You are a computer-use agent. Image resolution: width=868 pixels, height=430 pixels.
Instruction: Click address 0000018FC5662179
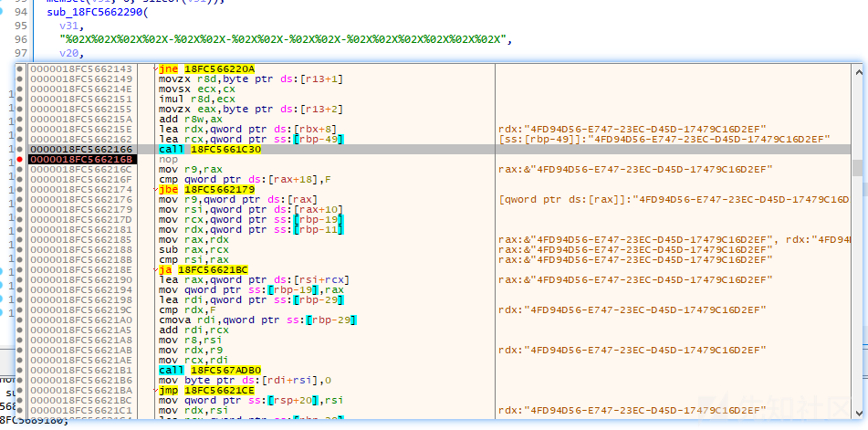pyautogui.click(x=81, y=210)
